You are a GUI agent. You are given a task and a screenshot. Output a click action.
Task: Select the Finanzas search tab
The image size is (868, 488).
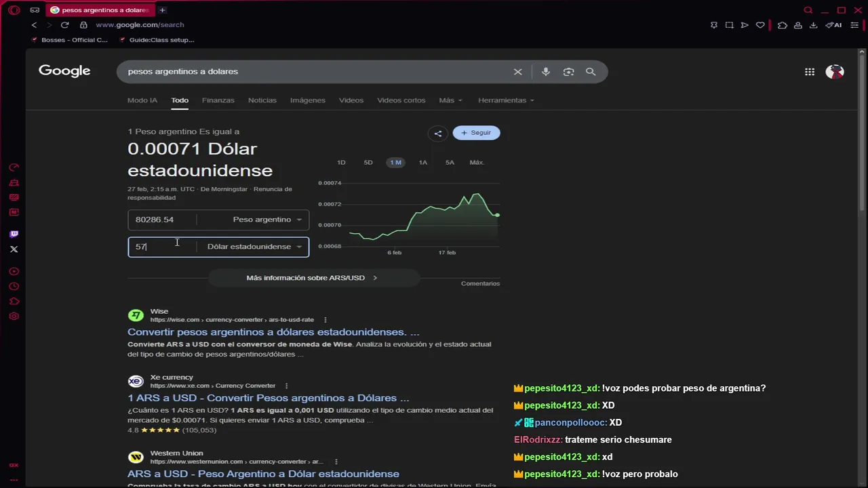click(x=218, y=100)
